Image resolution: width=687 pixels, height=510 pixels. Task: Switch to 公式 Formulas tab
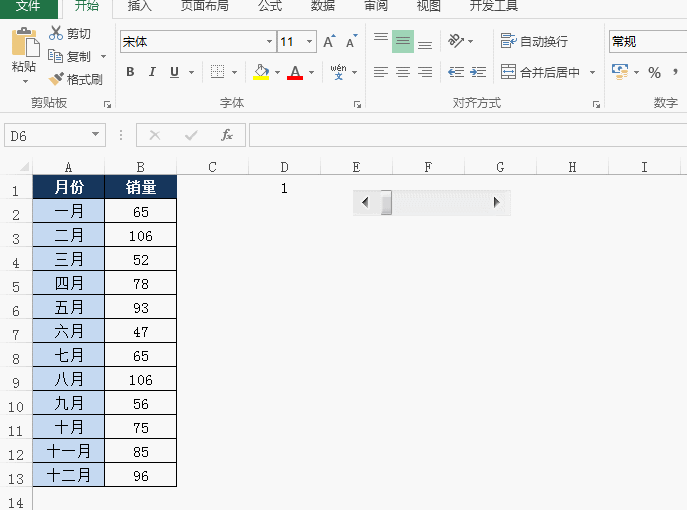(x=270, y=6)
